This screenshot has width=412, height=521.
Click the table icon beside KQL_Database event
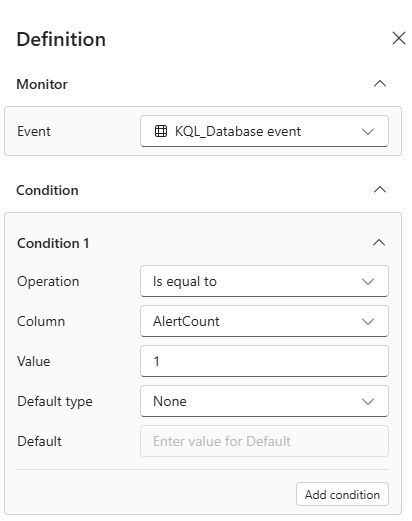(161, 131)
